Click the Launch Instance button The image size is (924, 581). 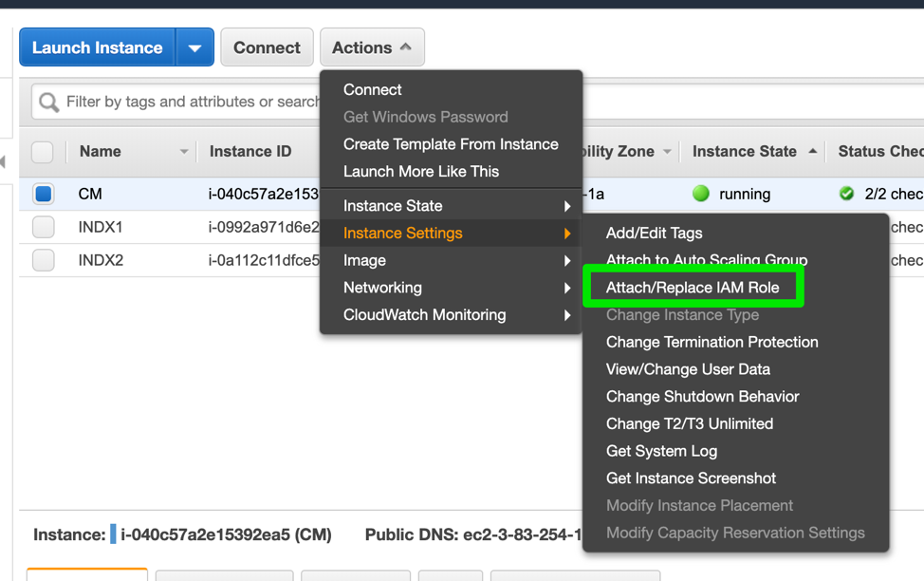click(x=96, y=47)
